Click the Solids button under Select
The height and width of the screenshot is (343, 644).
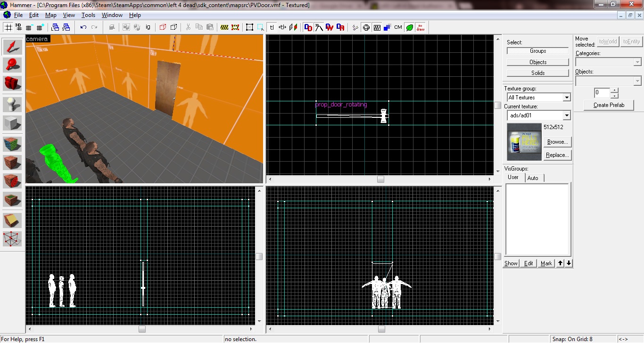click(537, 73)
